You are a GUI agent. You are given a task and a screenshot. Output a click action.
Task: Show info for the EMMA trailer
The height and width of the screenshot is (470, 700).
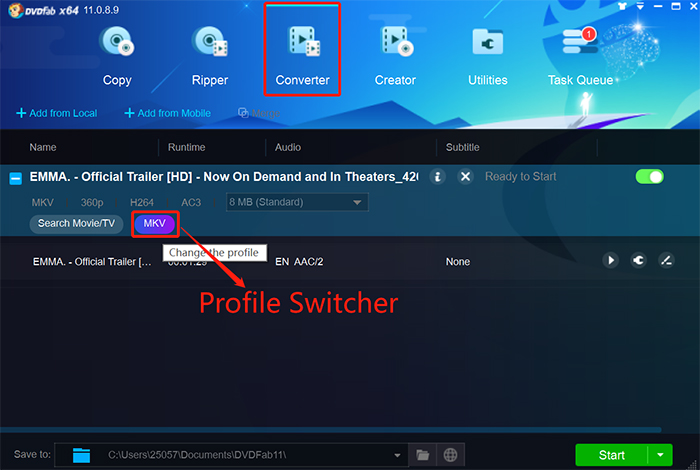pyautogui.click(x=437, y=177)
